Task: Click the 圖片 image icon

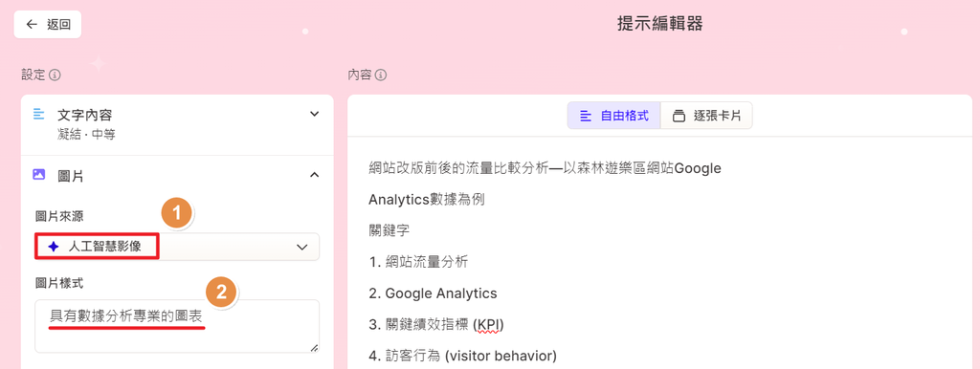Action: coord(38,175)
